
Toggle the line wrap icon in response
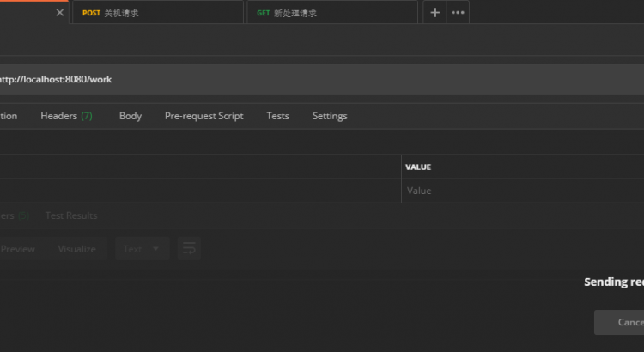(189, 249)
